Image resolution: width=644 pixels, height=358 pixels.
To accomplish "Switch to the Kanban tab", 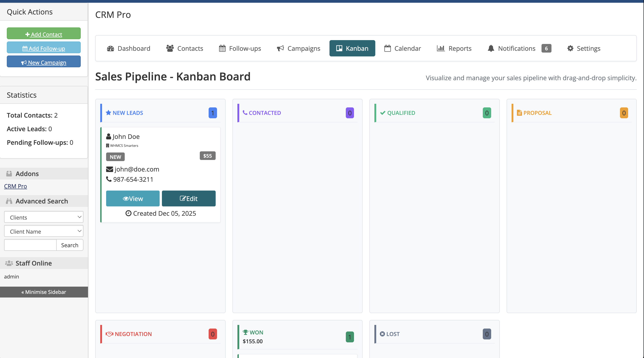I will 352,48.
